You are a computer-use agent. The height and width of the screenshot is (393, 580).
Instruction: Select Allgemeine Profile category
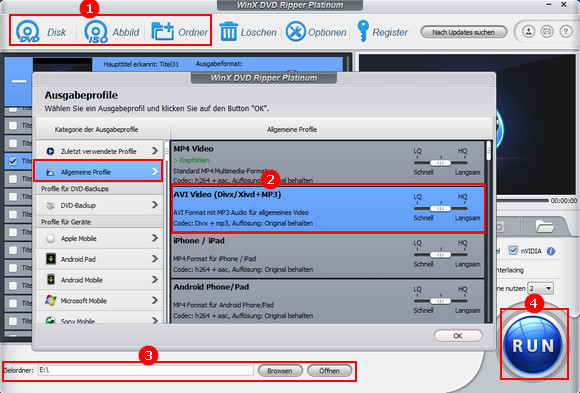click(x=98, y=171)
